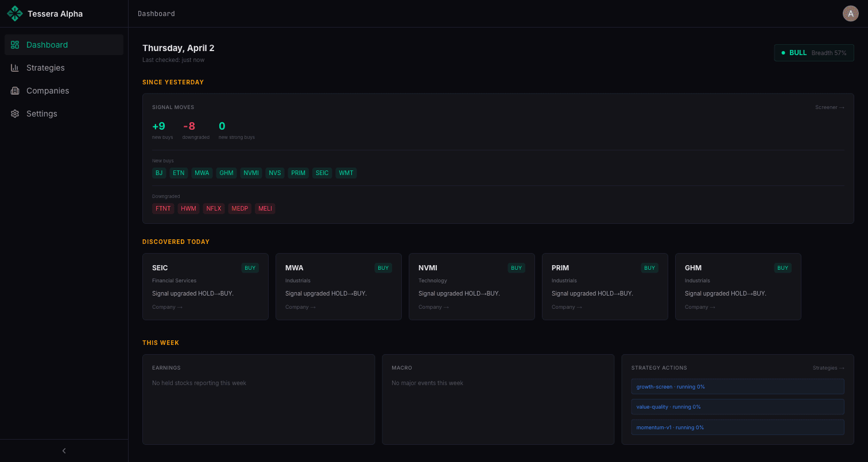Click the BUY badge on the NVMI card
868x462 pixels.
(516, 267)
